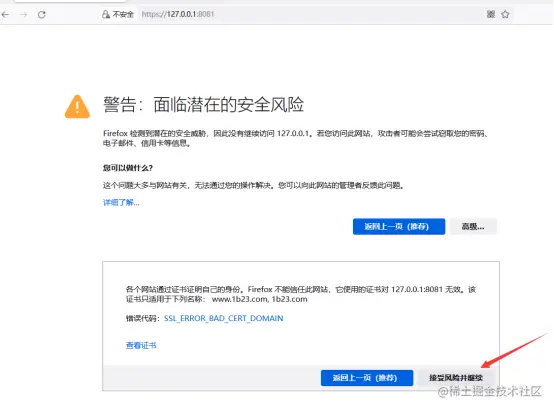Open the QR code icon in address bar
Viewport: 554px width, 410px height.
(x=491, y=14)
